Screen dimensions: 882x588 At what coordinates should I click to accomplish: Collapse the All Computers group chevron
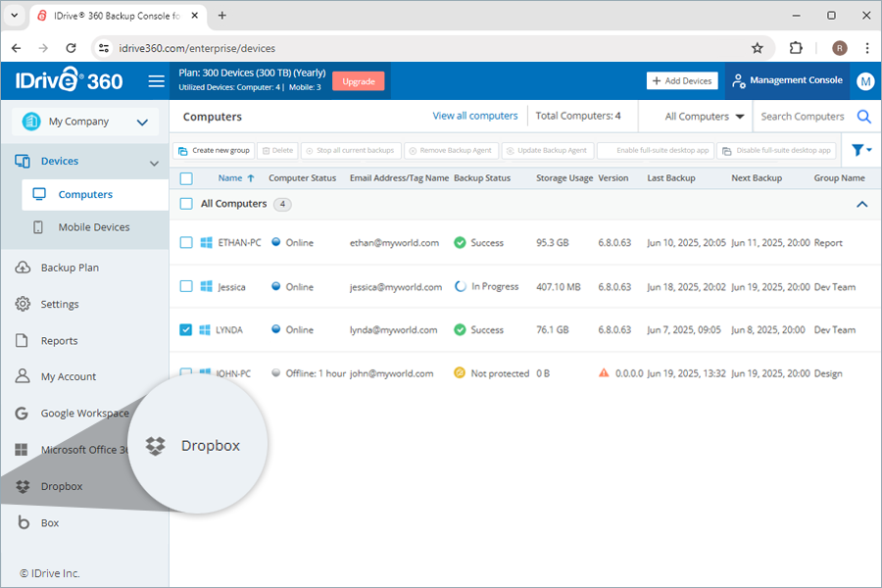click(861, 204)
